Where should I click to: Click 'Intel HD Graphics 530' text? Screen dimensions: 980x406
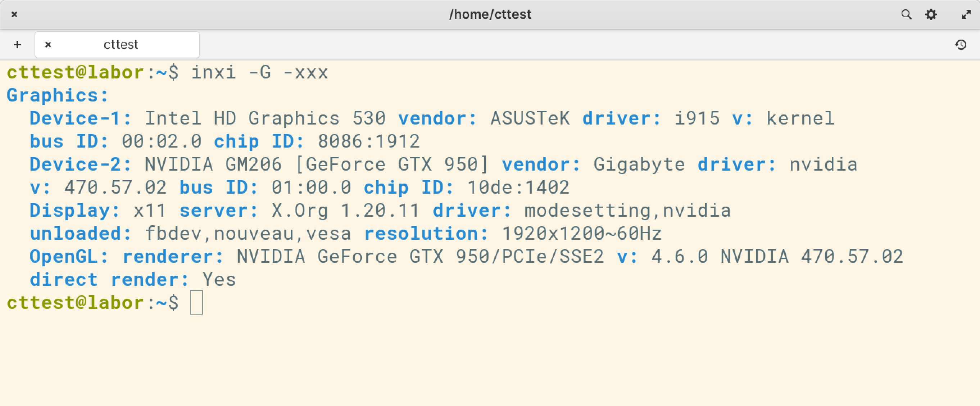pyautogui.click(x=265, y=118)
